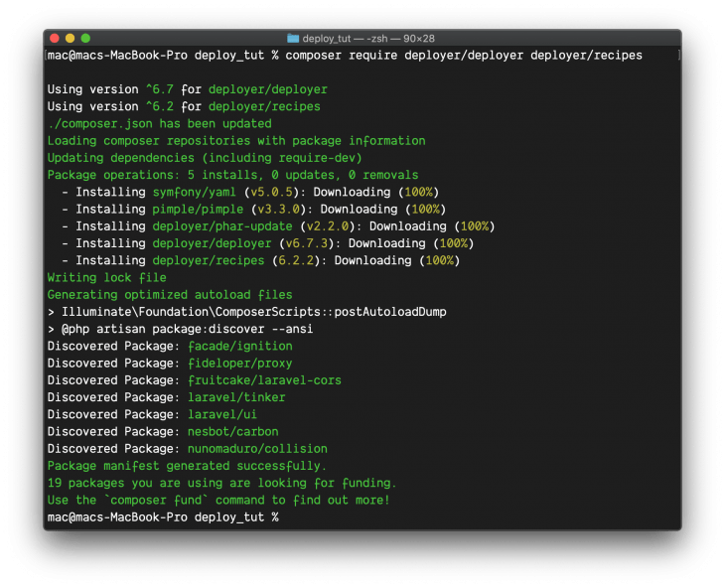Click the red close window button
Image resolution: width=725 pixels, height=588 pixels.
coord(55,39)
